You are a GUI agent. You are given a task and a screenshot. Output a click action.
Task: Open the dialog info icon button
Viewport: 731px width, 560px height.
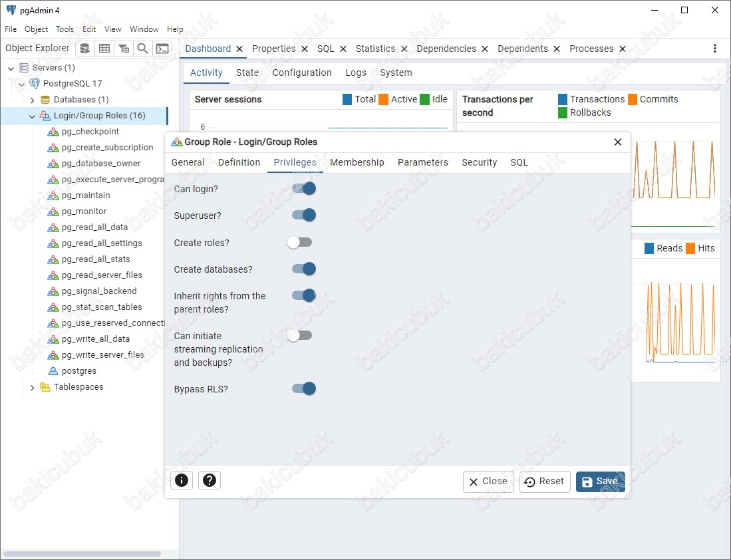[182, 480]
